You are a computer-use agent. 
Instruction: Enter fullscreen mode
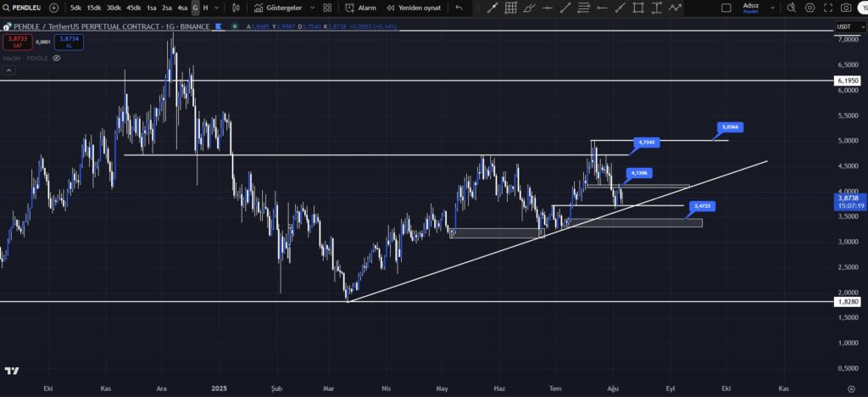(829, 8)
